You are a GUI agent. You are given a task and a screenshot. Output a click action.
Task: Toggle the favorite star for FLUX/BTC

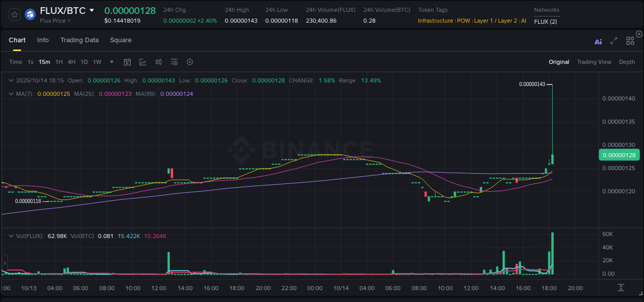(14, 14)
